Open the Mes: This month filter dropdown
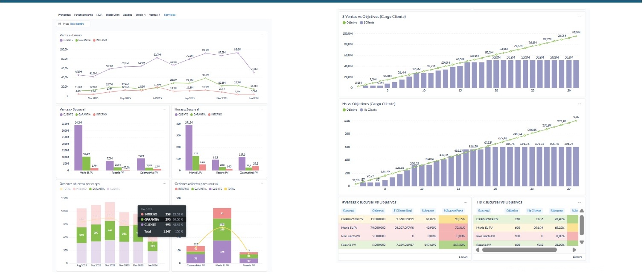 73,24
